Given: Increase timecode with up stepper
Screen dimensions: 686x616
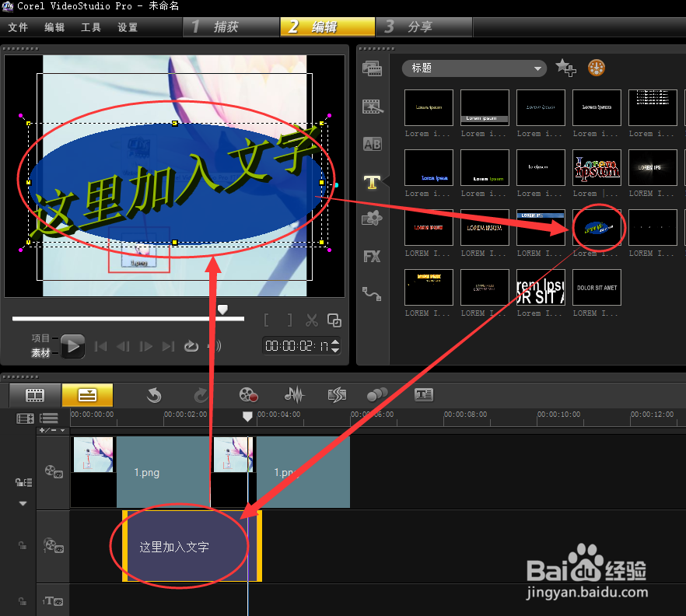Looking at the screenshot, I should (335, 342).
